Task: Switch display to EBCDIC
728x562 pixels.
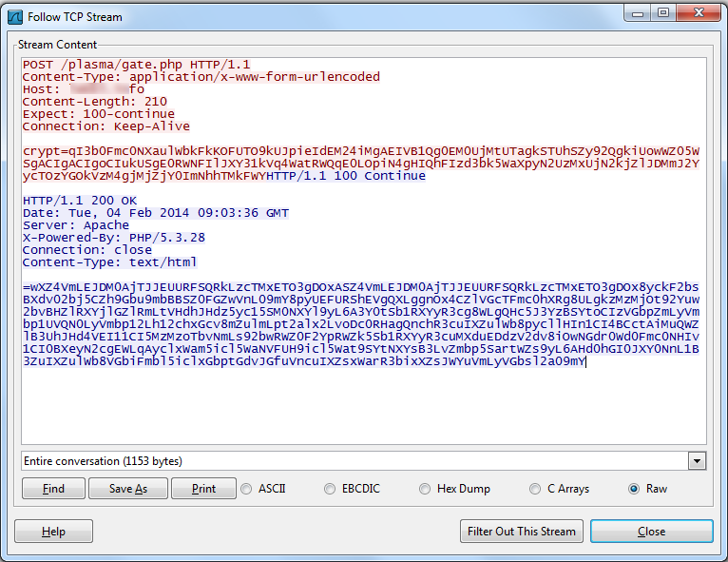Action: tap(331, 489)
